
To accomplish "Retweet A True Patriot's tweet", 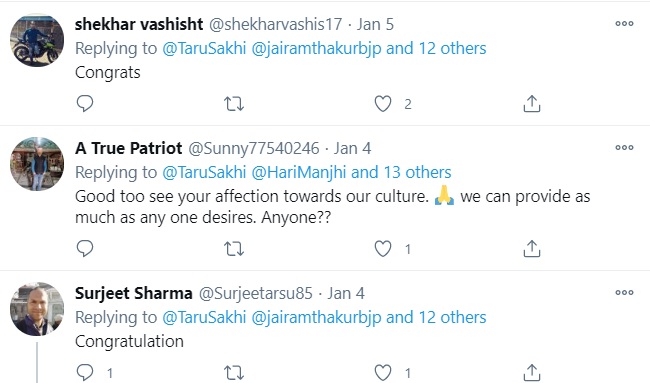I will coord(234,249).
